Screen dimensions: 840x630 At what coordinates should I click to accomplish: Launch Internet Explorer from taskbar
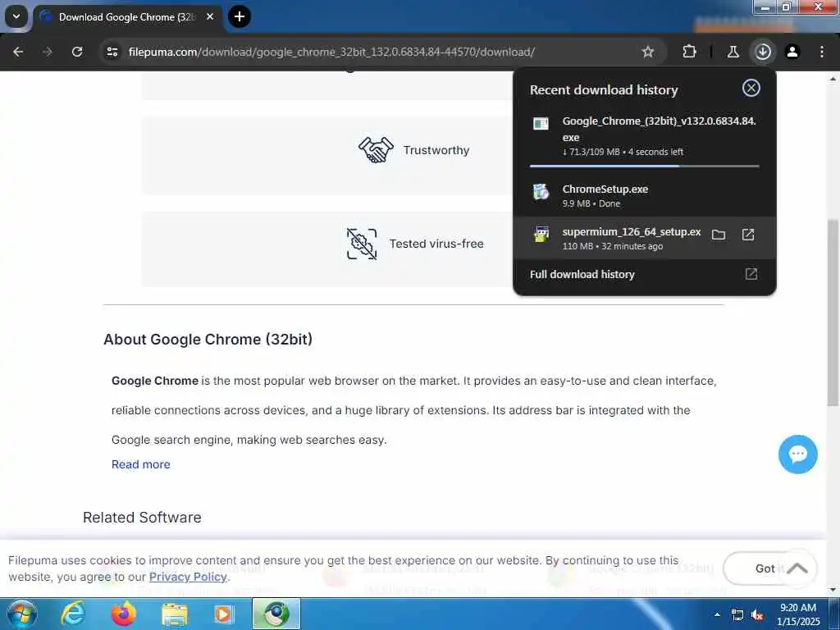click(x=73, y=614)
